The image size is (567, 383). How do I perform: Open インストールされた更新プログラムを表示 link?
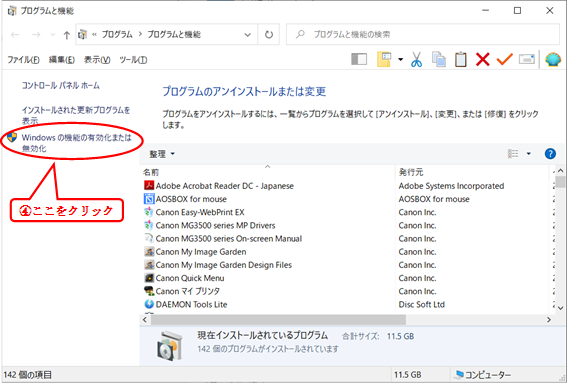pyautogui.click(x=76, y=115)
